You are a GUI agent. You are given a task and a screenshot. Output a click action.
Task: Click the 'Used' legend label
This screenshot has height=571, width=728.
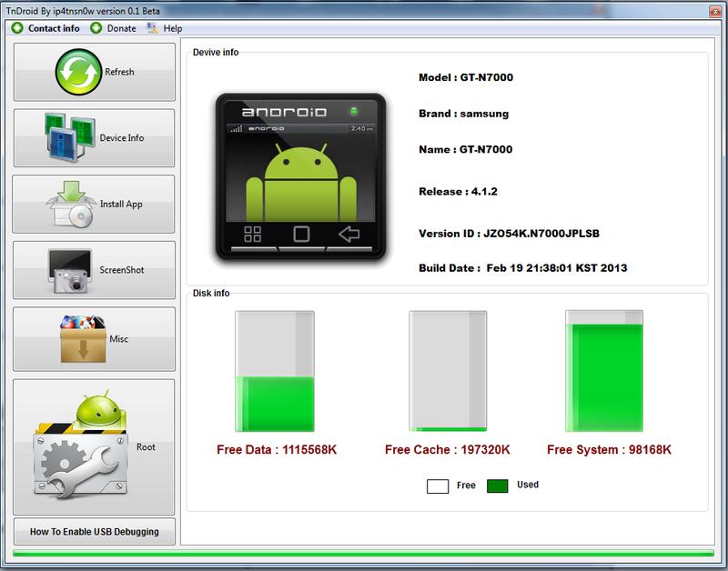528,485
